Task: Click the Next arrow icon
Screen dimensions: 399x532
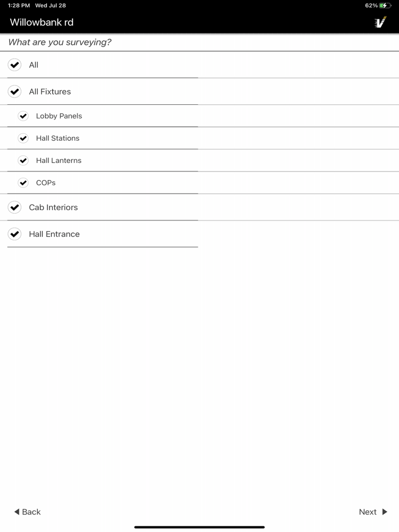Action: point(384,512)
